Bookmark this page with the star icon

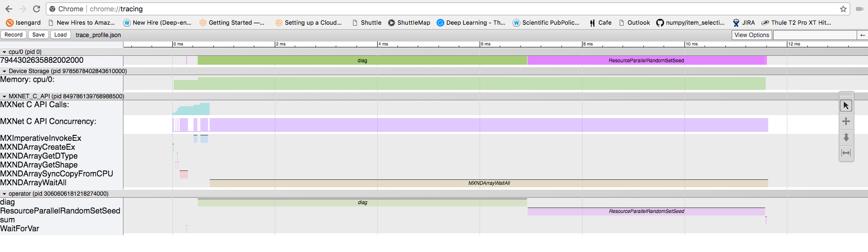point(843,9)
